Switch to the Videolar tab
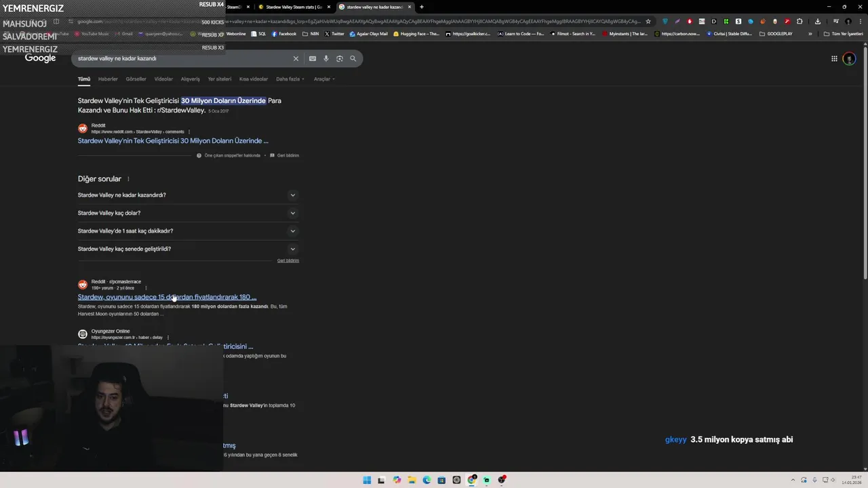Image resolution: width=868 pixels, height=488 pixels. coord(163,79)
